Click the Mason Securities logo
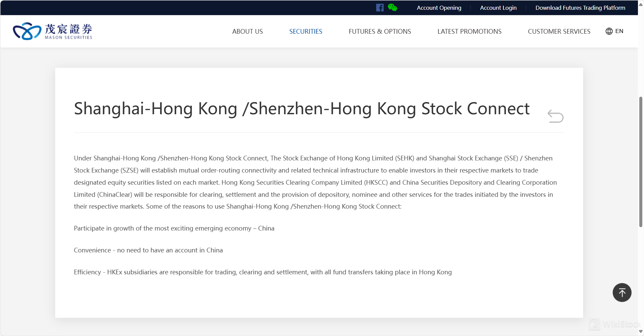This screenshot has height=336, width=644. point(53,31)
